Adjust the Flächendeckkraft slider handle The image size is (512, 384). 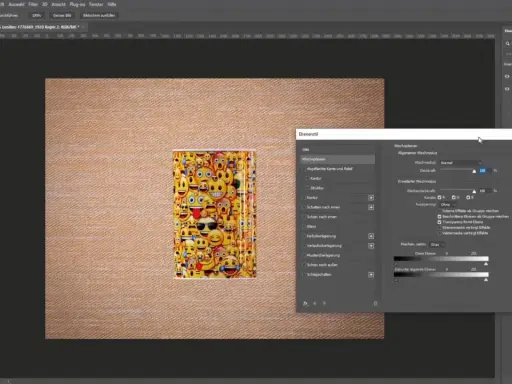pos(474,191)
